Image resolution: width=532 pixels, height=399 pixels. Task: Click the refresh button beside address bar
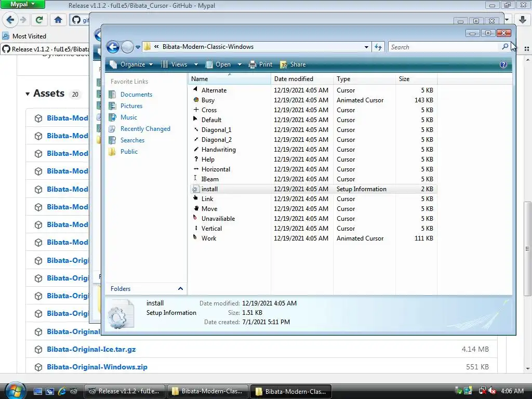click(378, 47)
